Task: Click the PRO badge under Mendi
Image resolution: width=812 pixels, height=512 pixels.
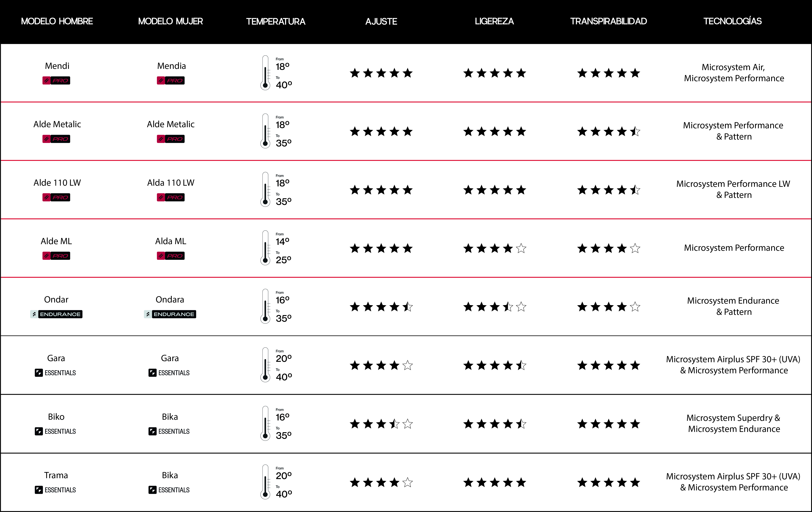Action: coord(56,80)
